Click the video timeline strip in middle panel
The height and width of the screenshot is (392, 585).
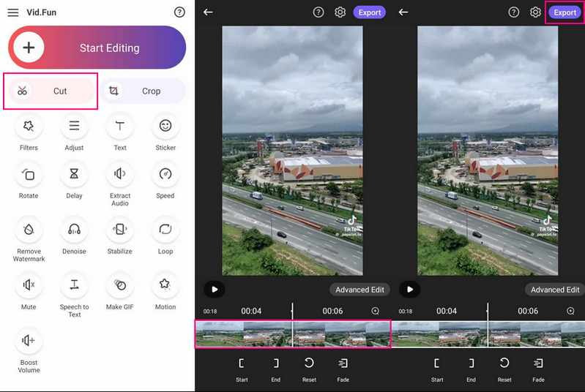pos(293,333)
